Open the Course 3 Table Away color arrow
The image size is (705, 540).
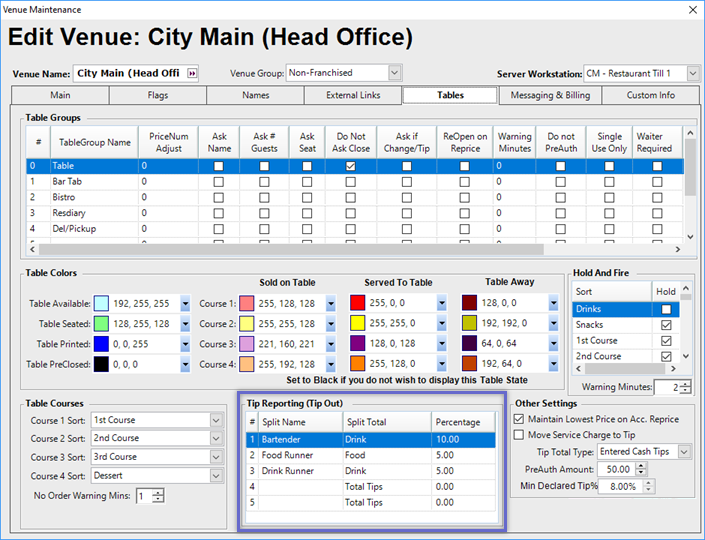tap(553, 344)
